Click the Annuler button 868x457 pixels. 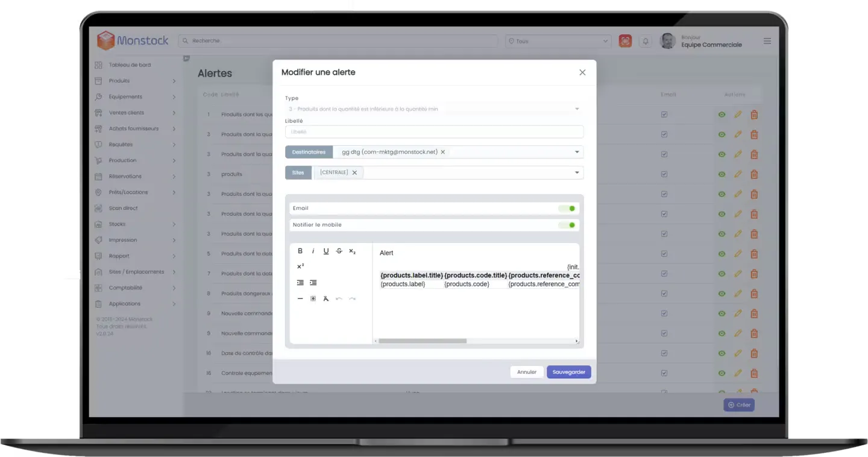coord(527,372)
